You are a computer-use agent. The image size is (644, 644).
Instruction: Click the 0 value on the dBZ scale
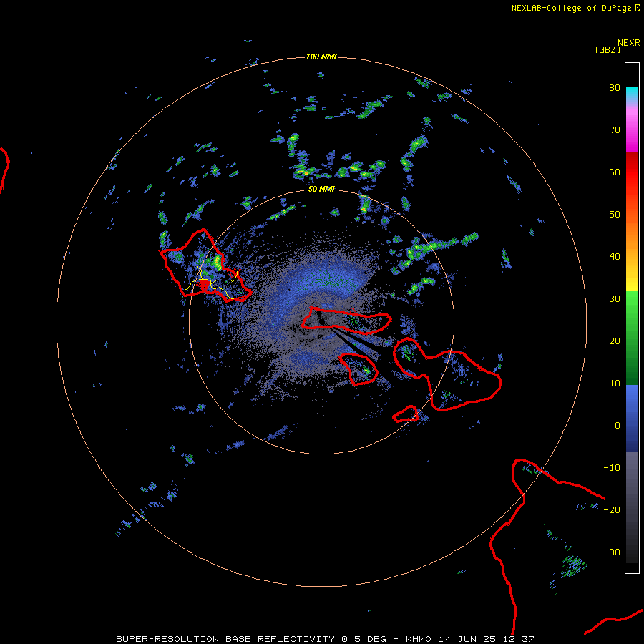click(x=618, y=426)
